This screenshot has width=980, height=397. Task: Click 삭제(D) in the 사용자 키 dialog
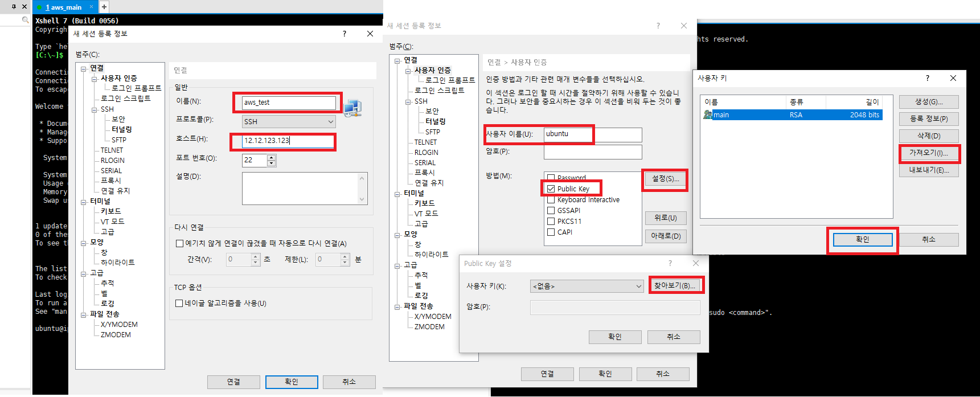click(x=929, y=136)
